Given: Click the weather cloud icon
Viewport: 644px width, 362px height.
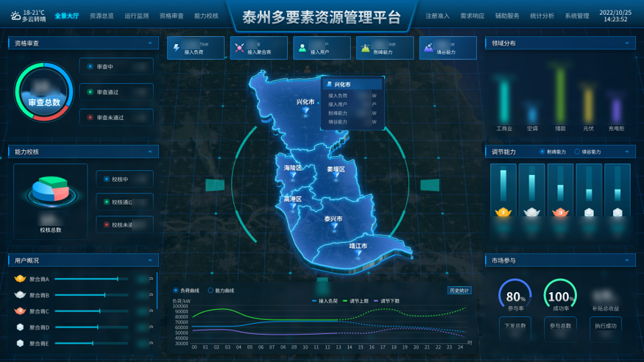Looking at the screenshot, I should (x=15, y=15).
